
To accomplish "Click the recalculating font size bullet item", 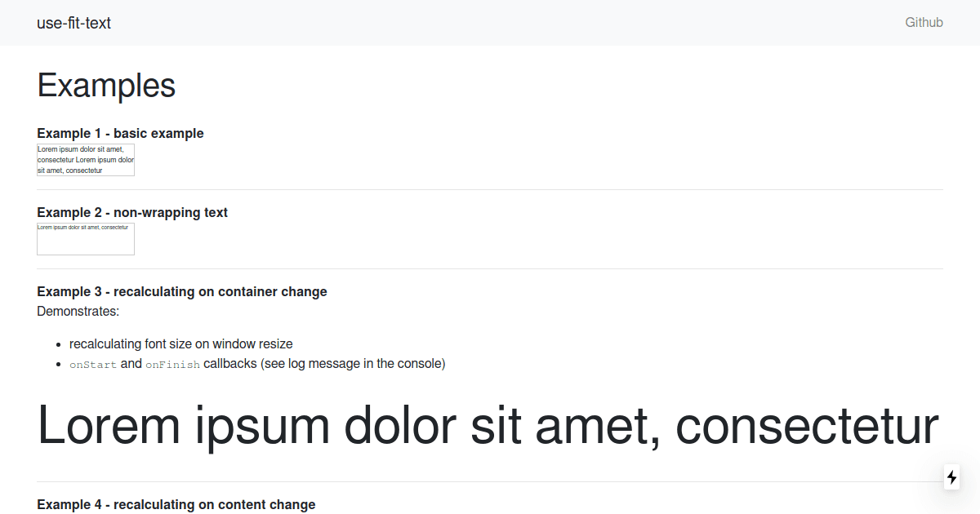I will point(182,343).
